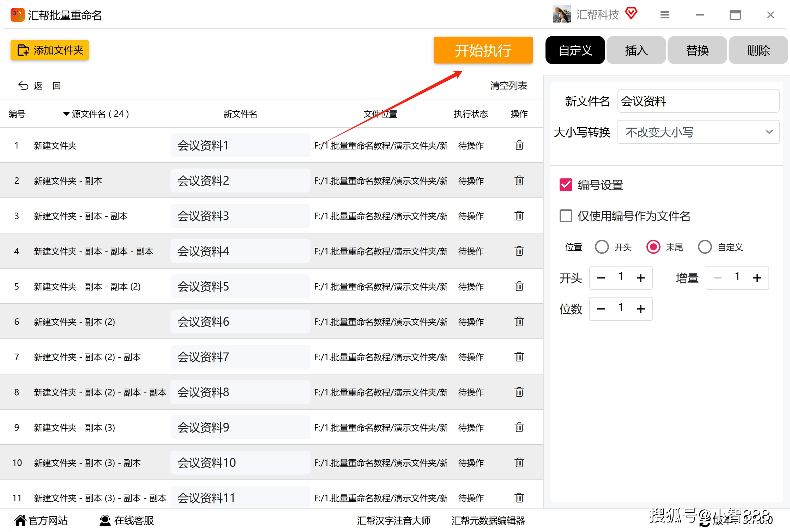Image resolution: width=790 pixels, height=532 pixels.
Task: Switch to the 替换 tab
Action: [x=697, y=50]
